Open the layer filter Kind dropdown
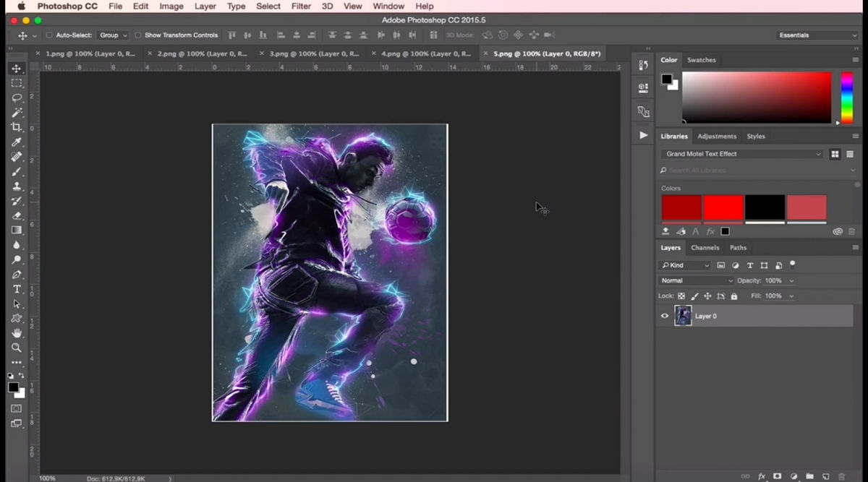 (685, 265)
